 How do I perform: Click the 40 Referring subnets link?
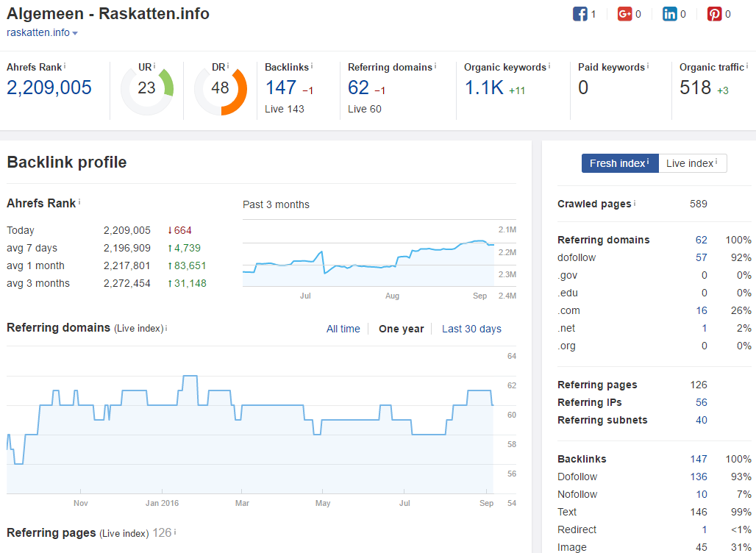(702, 421)
